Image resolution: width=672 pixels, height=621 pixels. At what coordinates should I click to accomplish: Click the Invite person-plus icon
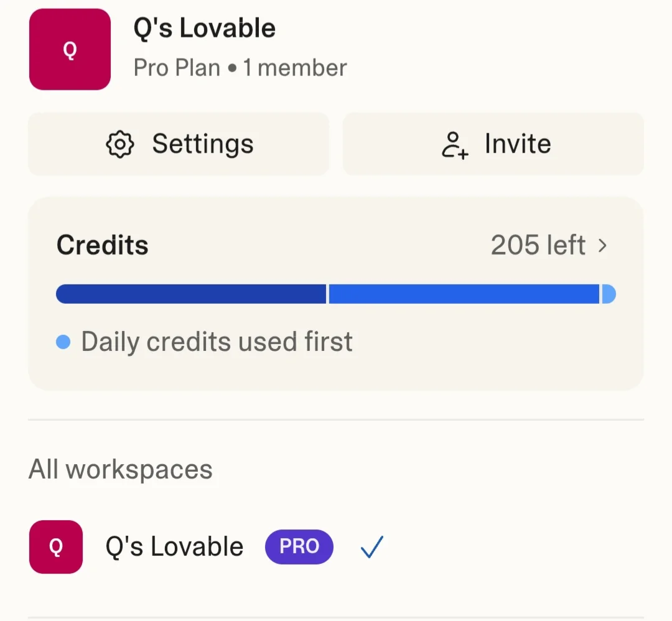tap(454, 144)
